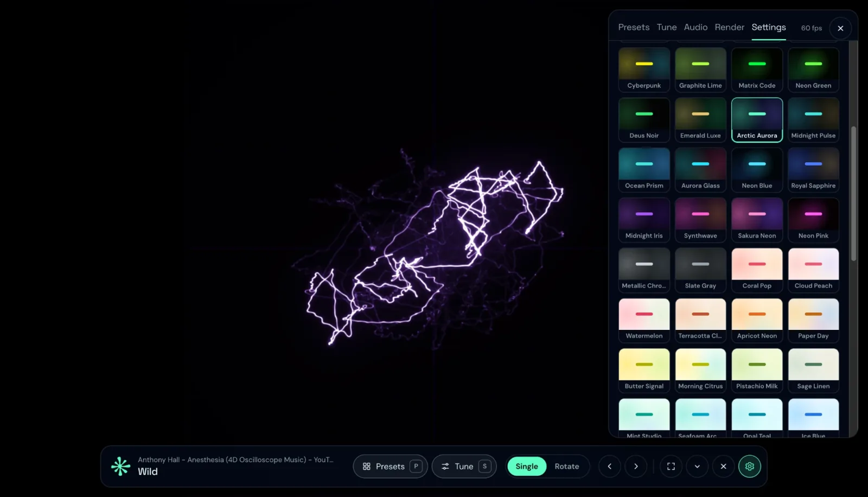Apply the Cloud Peach theme
The width and height of the screenshot is (868, 497).
point(813,270)
